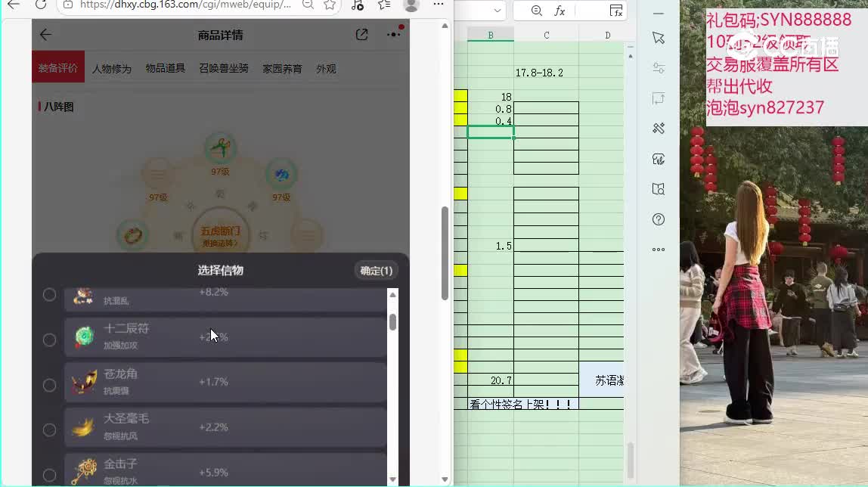
Task: Click the browser page scrollbar down arrow
Action: (x=445, y=479)
